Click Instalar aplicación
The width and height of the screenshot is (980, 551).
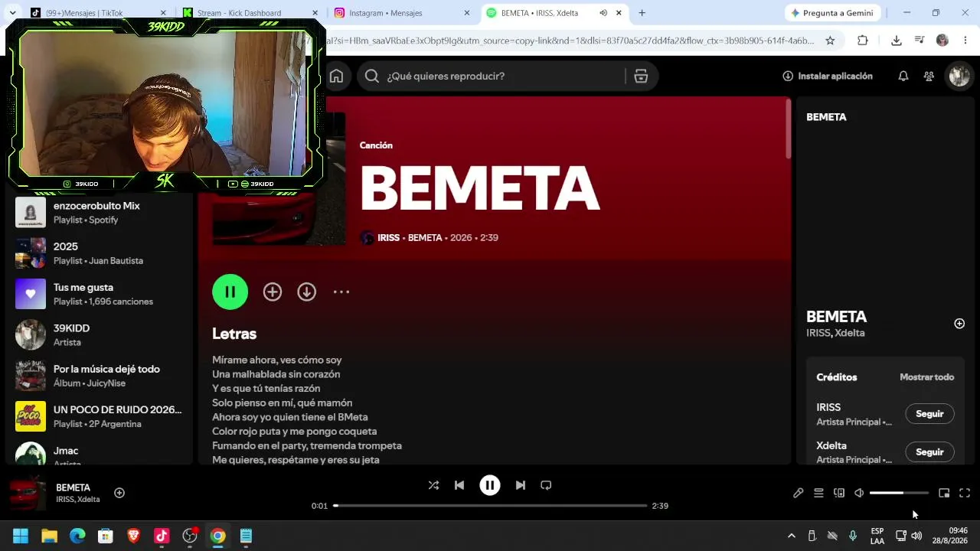[x=828, y=76]
